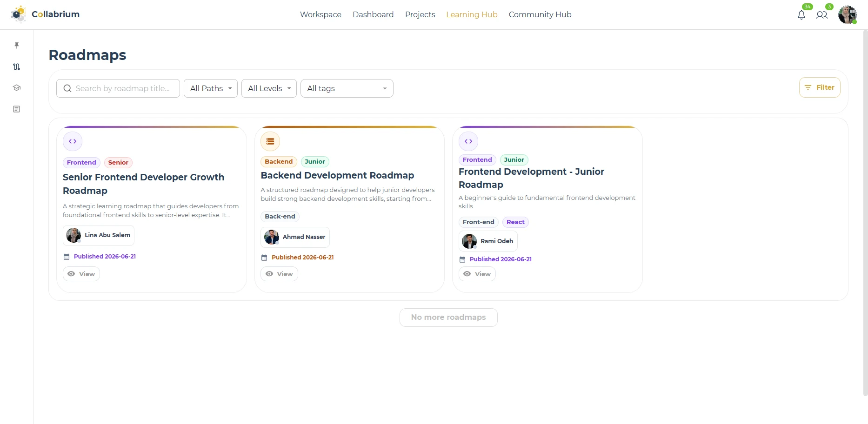Click the code icon on Frontend Junior card

(468, 141)
